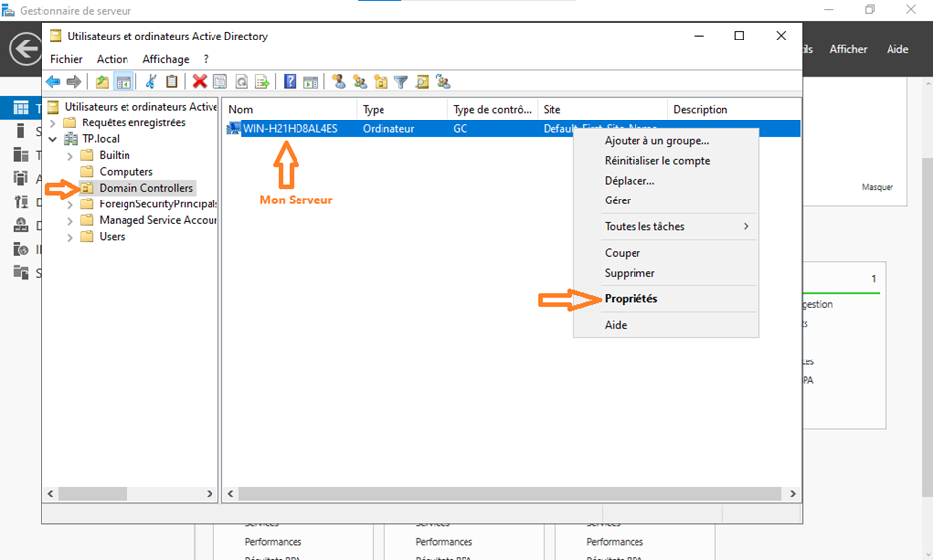The height and width of the screenshot is (560, 933).
Task: Open Properties toolbar icon
Action: tap(220, 81)
